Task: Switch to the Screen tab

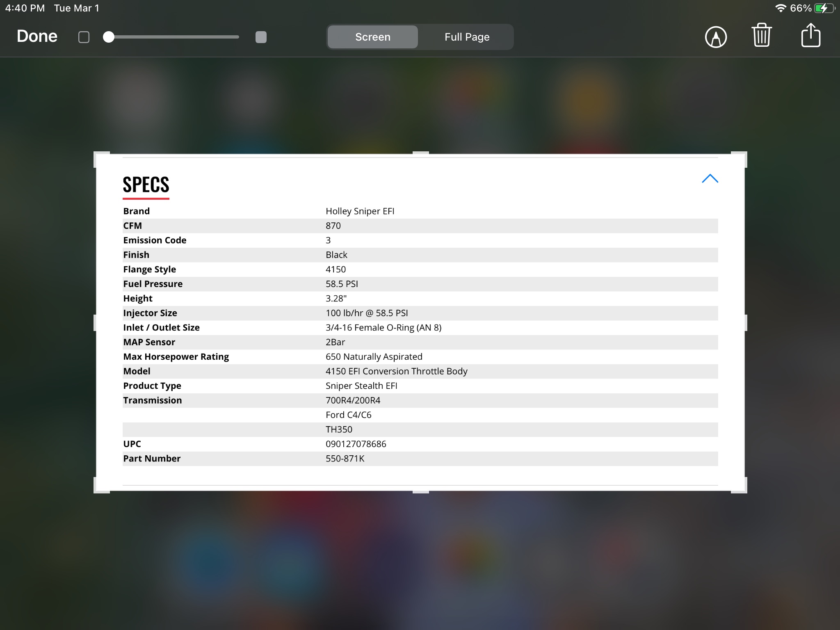Action: pos(372,37)
